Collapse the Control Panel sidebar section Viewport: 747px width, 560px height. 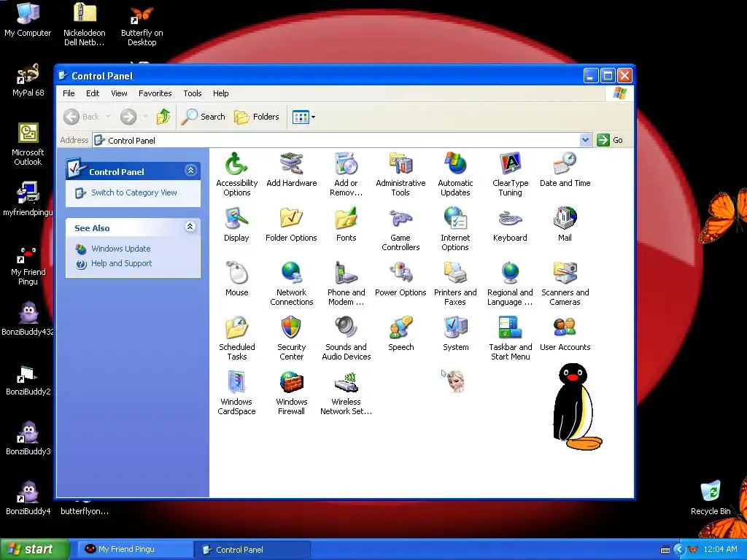190,171
